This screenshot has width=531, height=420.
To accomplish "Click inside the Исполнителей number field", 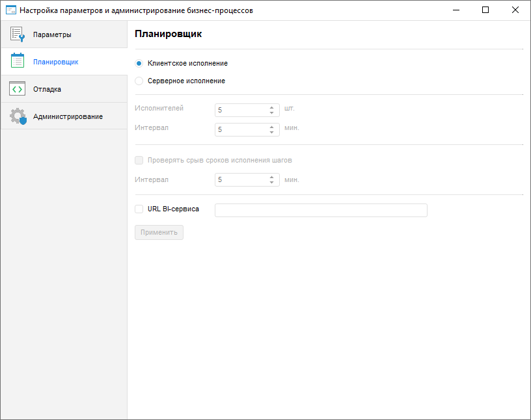I will click(241, 110).
